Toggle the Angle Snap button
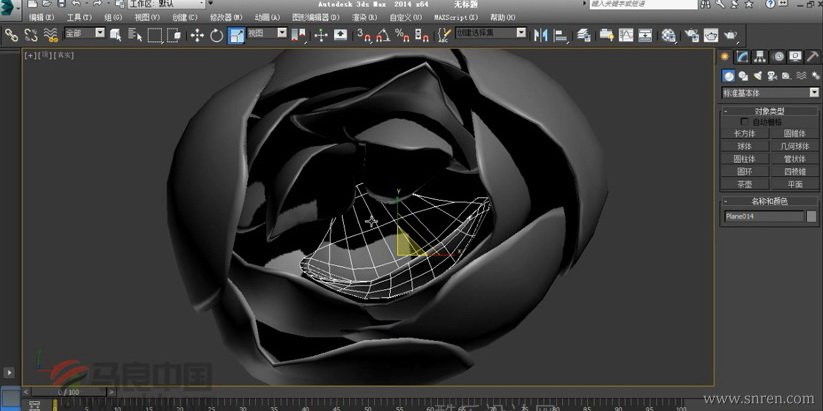823x411 pixels. point(383,35)
